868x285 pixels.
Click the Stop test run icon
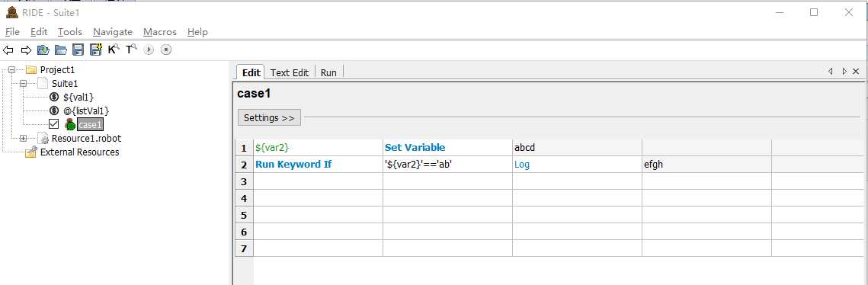click(166, 50)
